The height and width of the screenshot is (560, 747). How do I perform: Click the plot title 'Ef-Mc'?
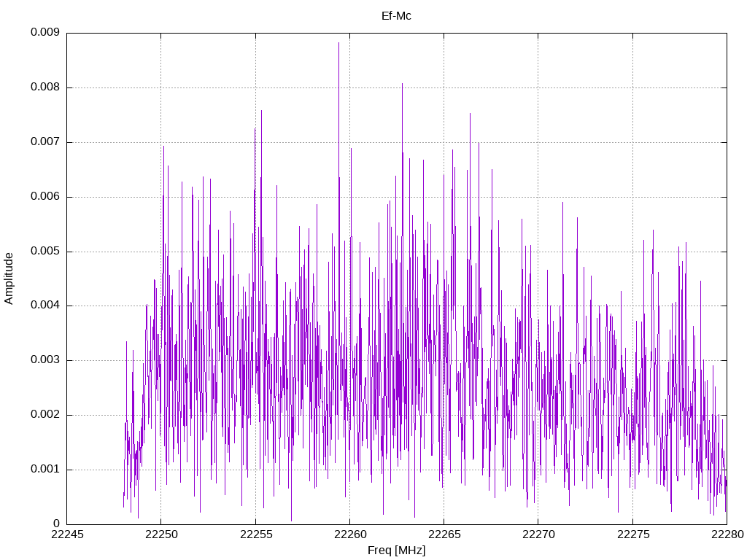pos(396,16)
